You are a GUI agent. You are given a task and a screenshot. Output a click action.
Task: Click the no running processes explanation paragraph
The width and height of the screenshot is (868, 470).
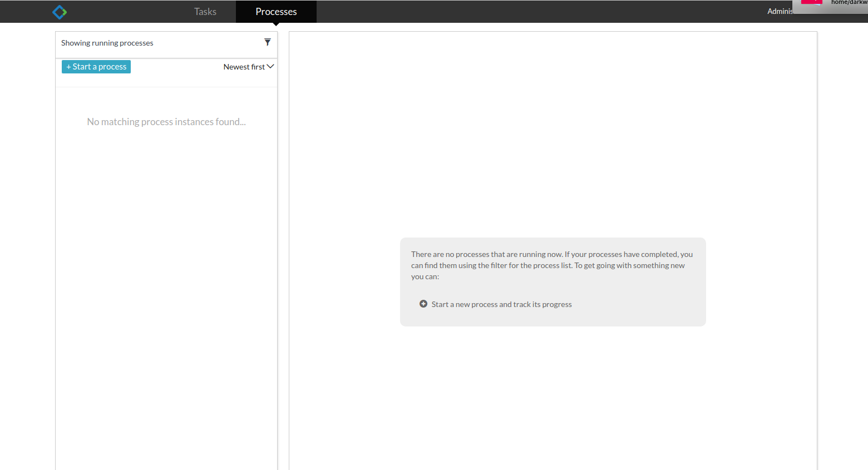551,265
